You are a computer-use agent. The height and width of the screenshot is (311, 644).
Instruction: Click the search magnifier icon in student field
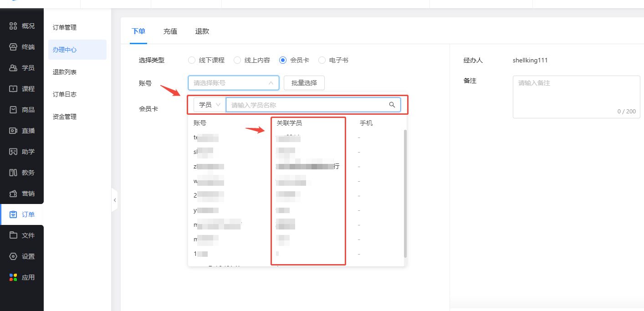pos(392,105)
